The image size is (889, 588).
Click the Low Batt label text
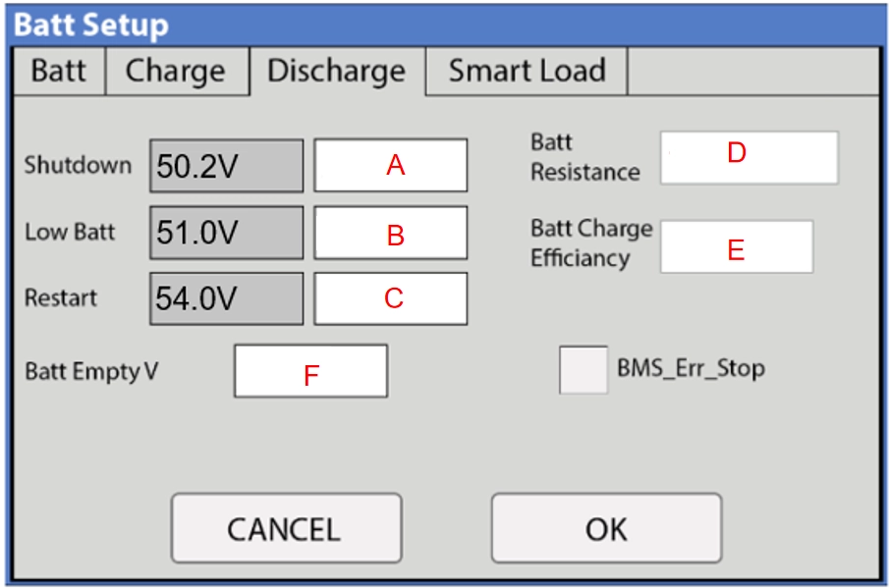(70, 233)
